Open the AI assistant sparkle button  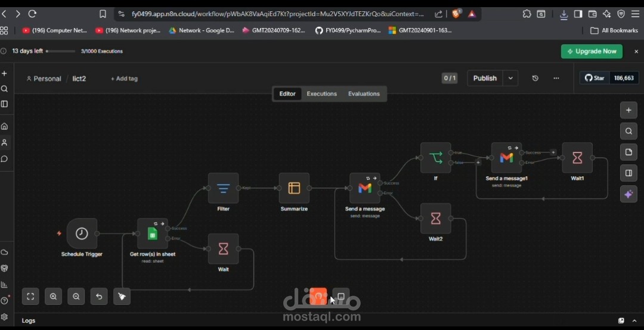tap(628, 195)
